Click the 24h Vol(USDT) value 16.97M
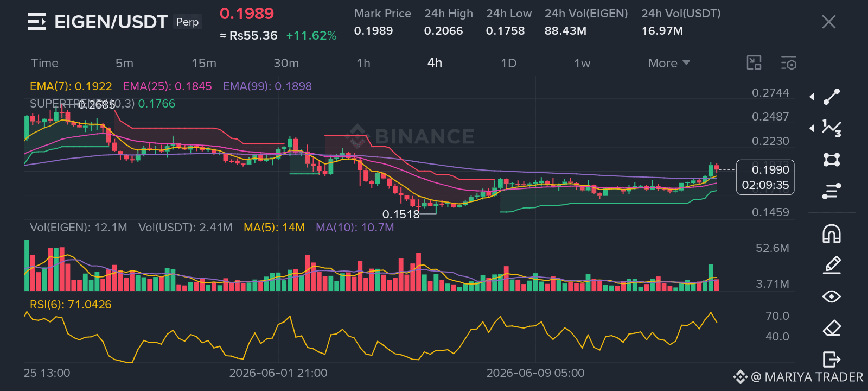Image resolution: width=868 pixels, height=391 pixels. 662,31
